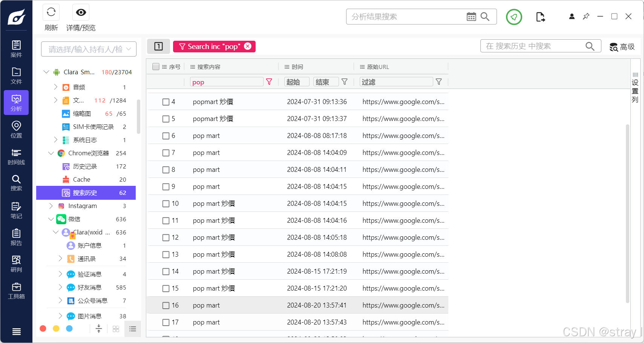Open the 报告 sidebar section
Image resolution: width=644 pixels, height=343 pixels.
click(16, 237)
